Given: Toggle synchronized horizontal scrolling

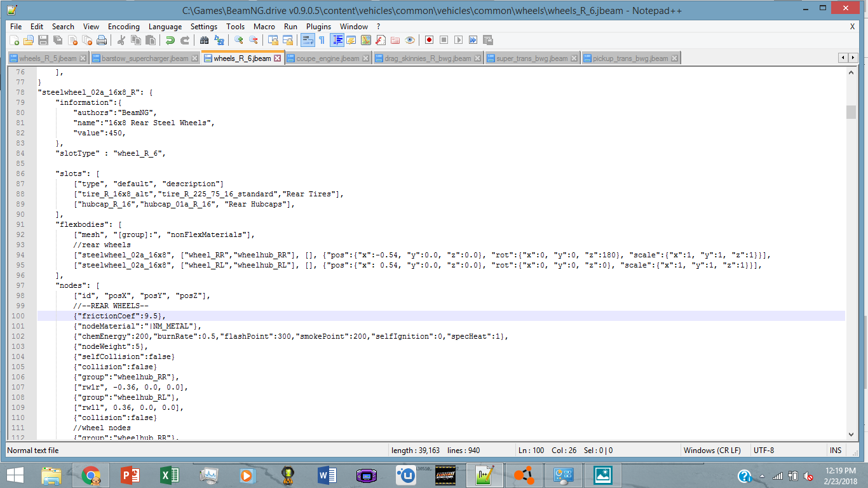Looking at the screenshot, I should tap(287, 40).
